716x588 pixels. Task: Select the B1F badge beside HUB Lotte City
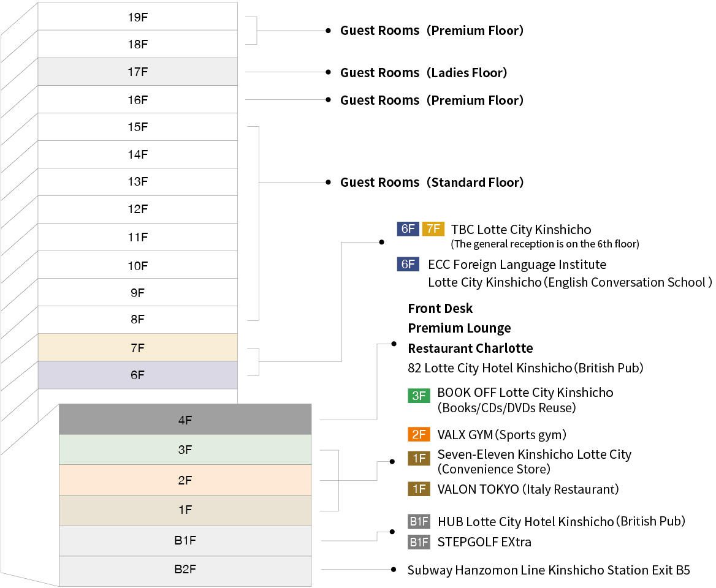coord(419,522)
